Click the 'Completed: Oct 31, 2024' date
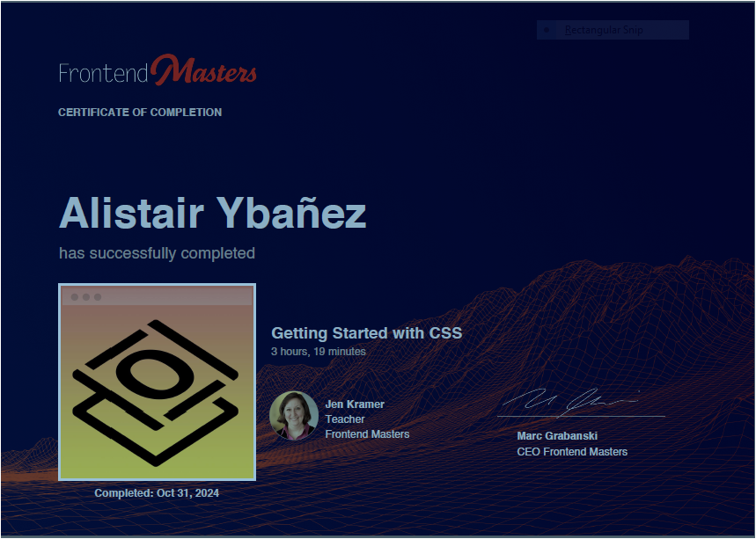Screen dimensions: 756x539 (157, 493)
